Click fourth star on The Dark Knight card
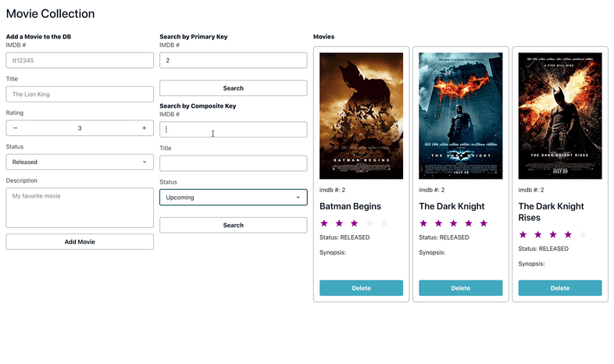The height and width of the screenshot is (364, 614). [x=469, y=223]
